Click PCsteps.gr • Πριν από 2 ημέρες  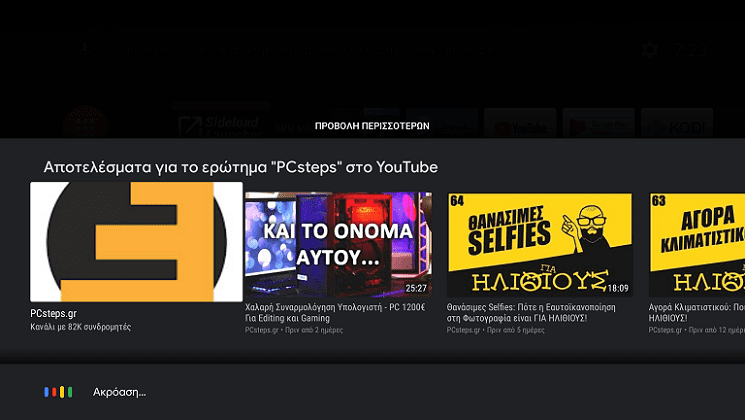pos(294,330)
